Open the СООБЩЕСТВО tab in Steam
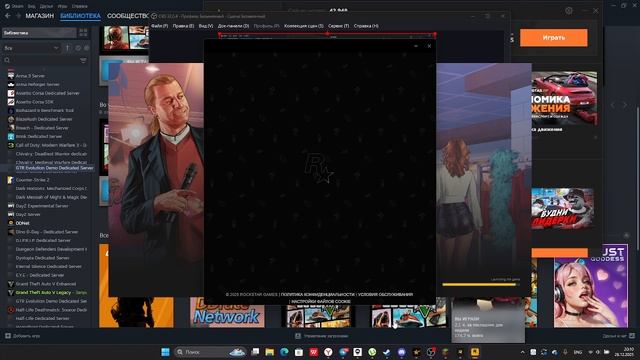Image resolution: width=640 pixels, height=360 pixels. point(128,16)
